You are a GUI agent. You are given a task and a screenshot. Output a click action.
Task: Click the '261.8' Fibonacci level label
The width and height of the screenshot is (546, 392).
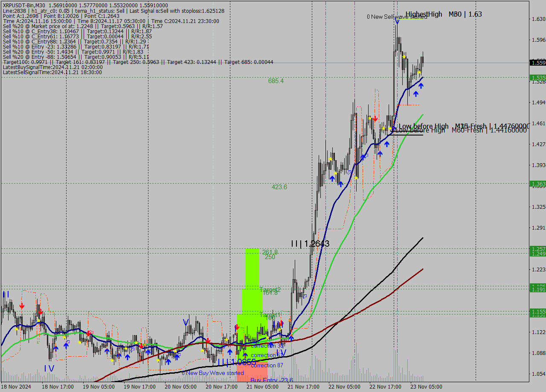click(270, 252)
